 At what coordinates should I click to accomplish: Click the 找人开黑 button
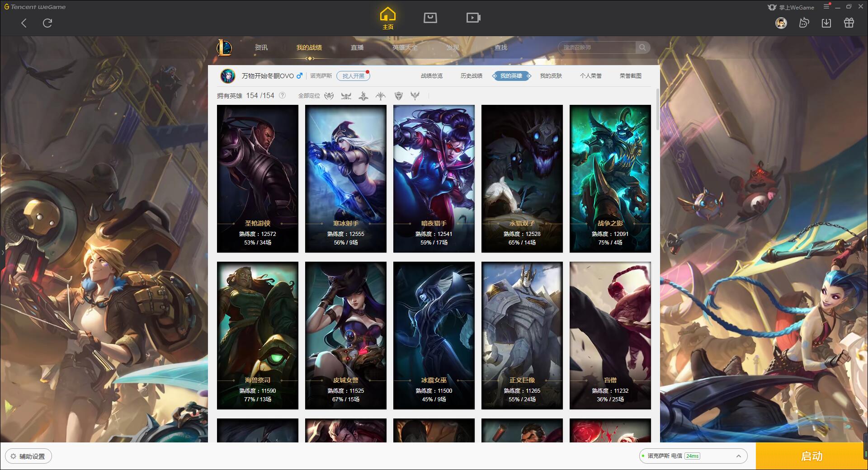(353, 76)
